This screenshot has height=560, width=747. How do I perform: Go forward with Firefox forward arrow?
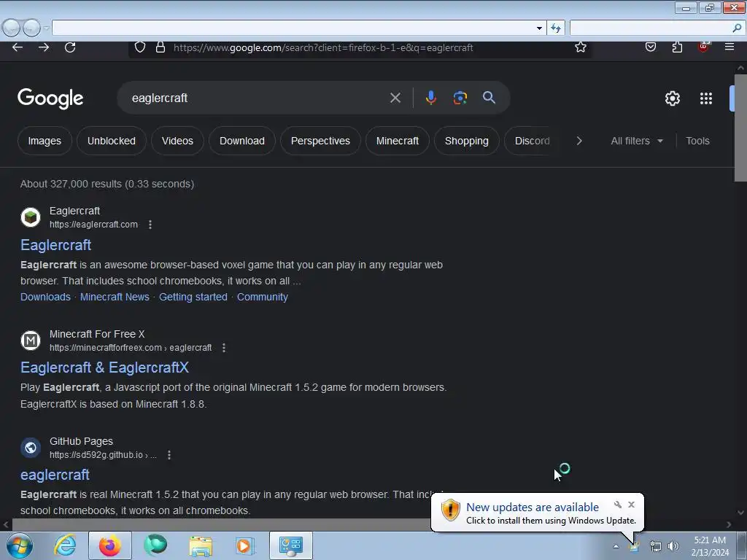pyautogui.click(x=44, y=47)
